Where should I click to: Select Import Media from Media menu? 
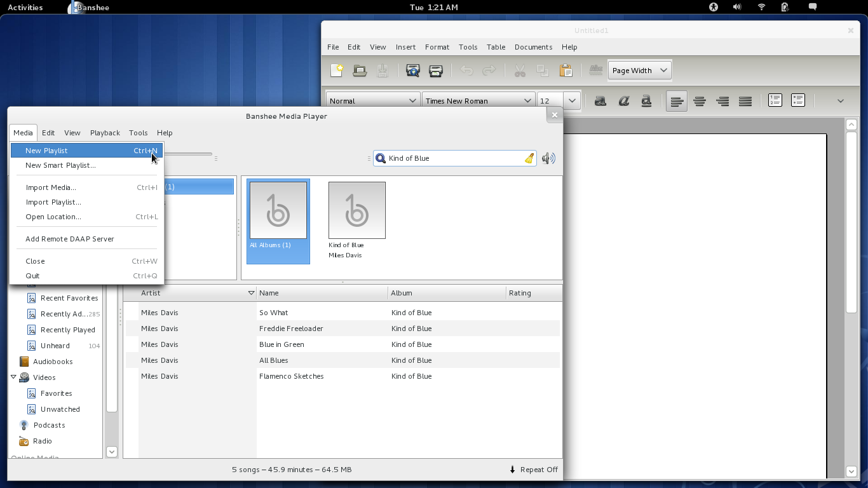(x=86, y=187)
